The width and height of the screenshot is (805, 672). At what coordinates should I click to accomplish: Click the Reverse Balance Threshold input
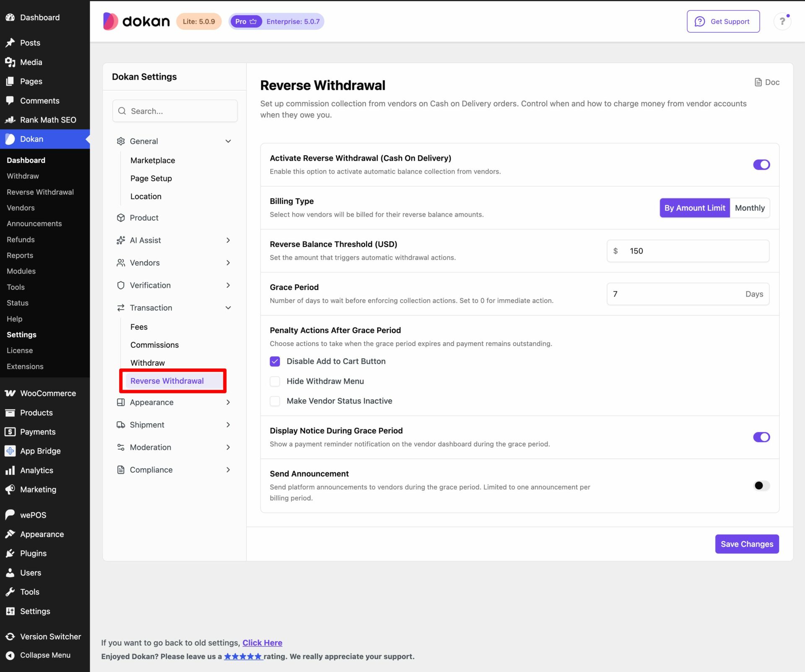pyautogui.click(x=688, y=251)
